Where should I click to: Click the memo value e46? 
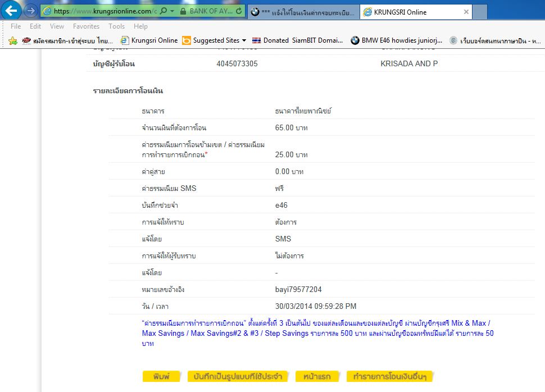(x=281, y=206)
